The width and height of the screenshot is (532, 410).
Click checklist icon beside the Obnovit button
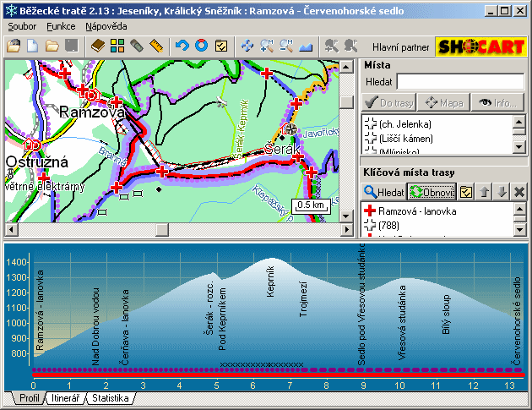coord(466,191)
